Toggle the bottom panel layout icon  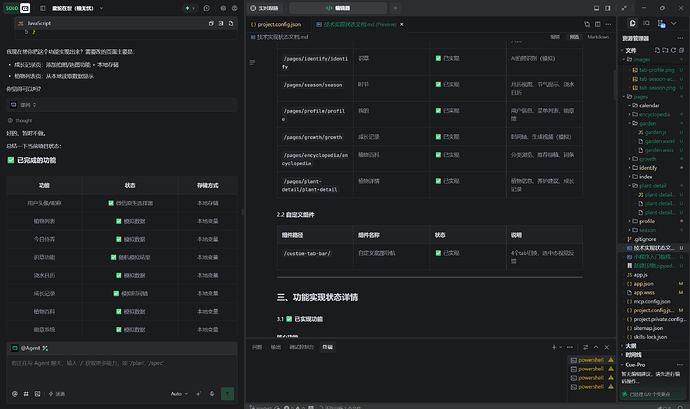tap(596, 8)
